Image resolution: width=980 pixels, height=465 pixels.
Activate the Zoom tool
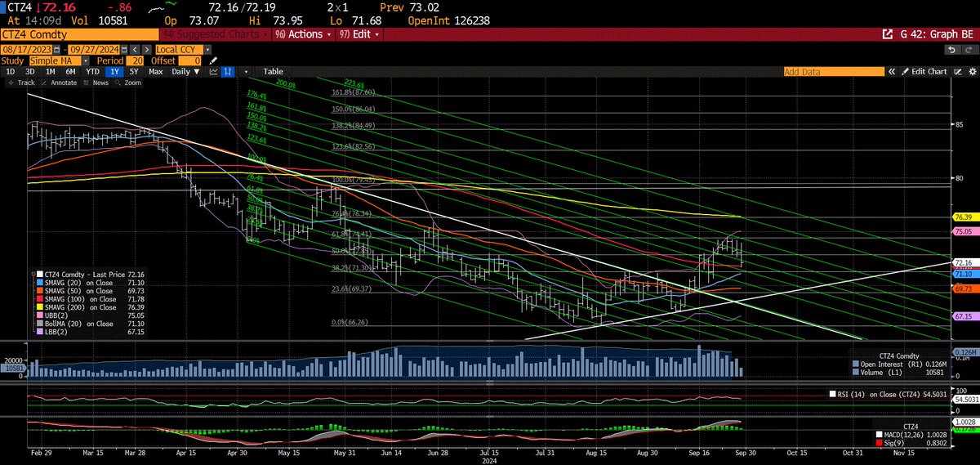point(128,83)
